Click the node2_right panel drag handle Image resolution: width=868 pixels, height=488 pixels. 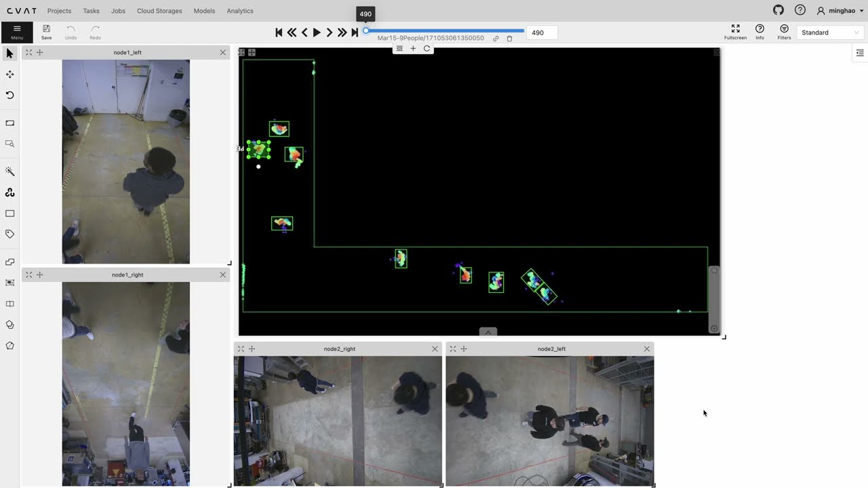252,348
